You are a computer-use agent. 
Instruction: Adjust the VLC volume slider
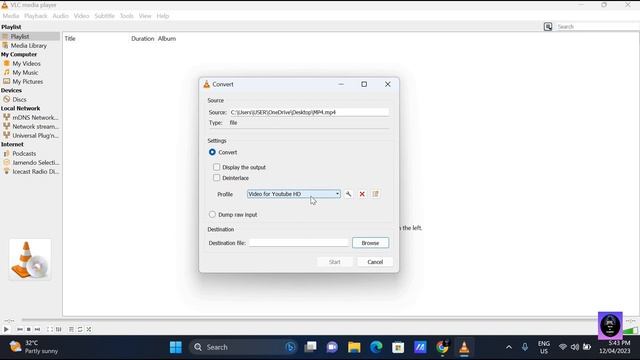[x=631, y=330]
